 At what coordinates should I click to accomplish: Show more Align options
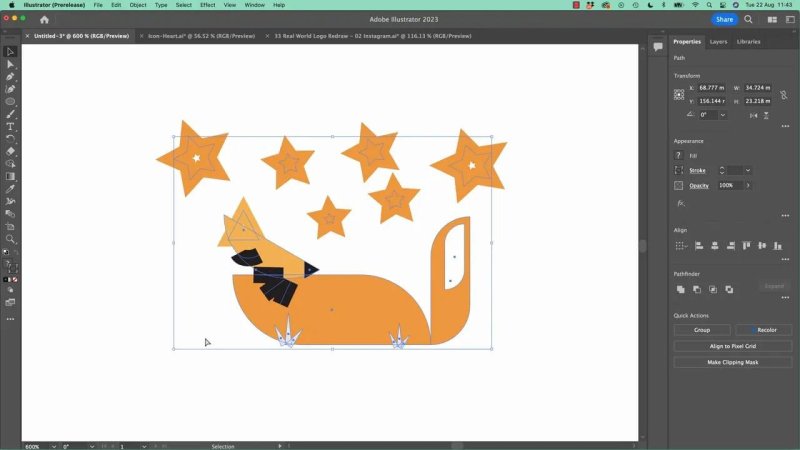pos(785,259)
